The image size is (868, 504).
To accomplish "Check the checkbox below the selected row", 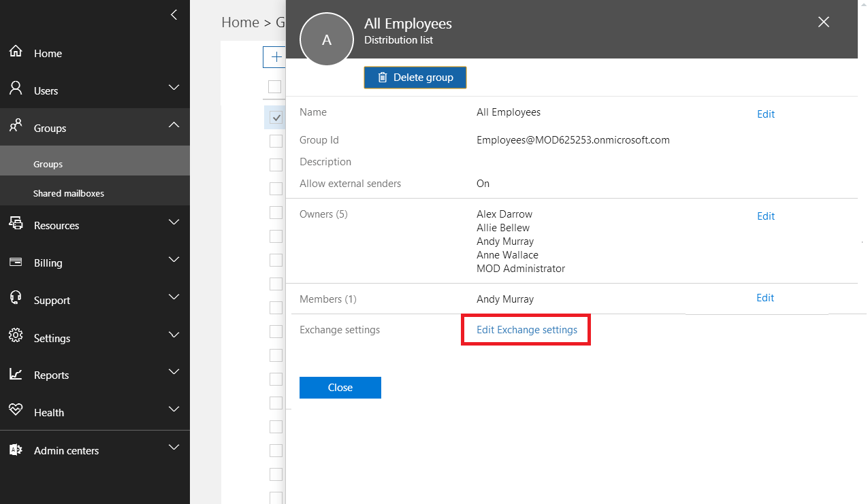I will 276,141.
